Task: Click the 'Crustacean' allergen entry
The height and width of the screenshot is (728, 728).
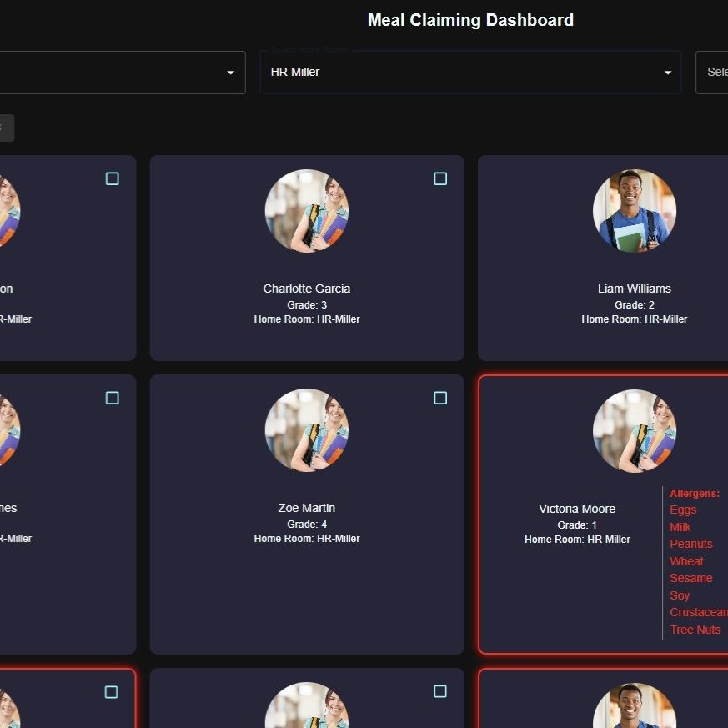Action: pos(699,612)
